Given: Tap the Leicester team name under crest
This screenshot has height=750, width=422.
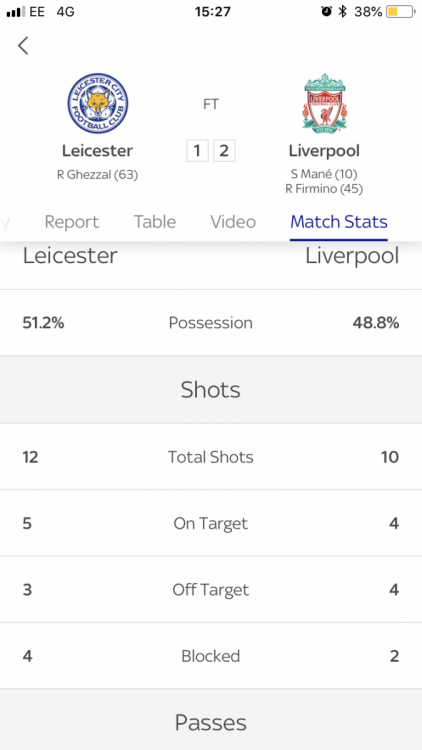Looking at the screenshot, I should click(98, 151).
